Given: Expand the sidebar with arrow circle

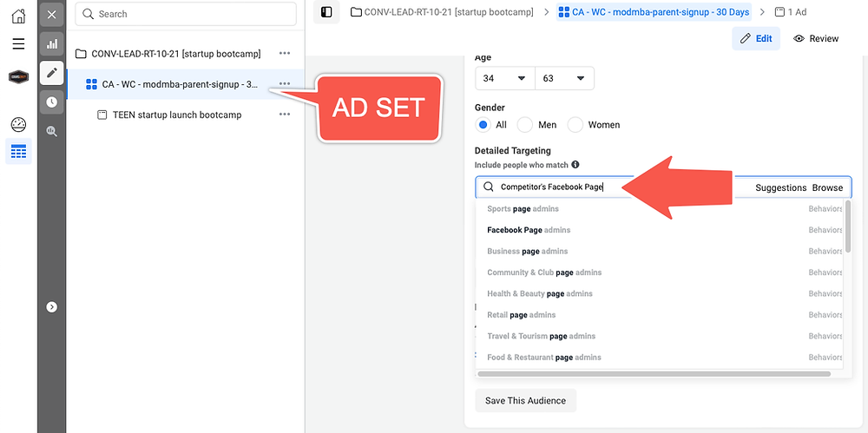Looking at the screenshot, I should click(51, 307).
